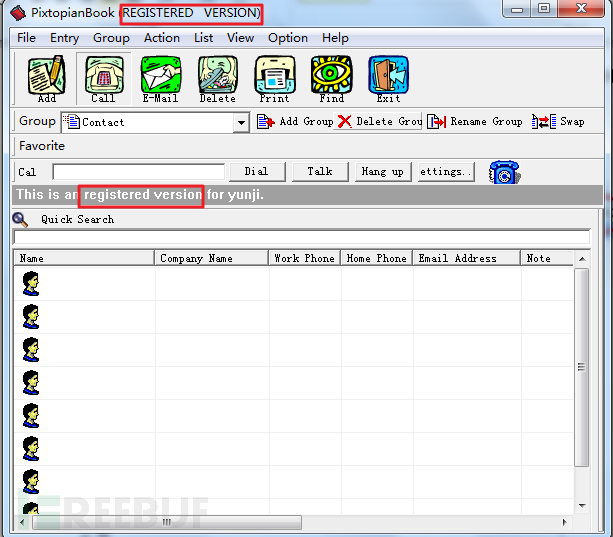Click the Quick Search text field
This screenshot has height=537, width=613.
click(x=302, y=237)
